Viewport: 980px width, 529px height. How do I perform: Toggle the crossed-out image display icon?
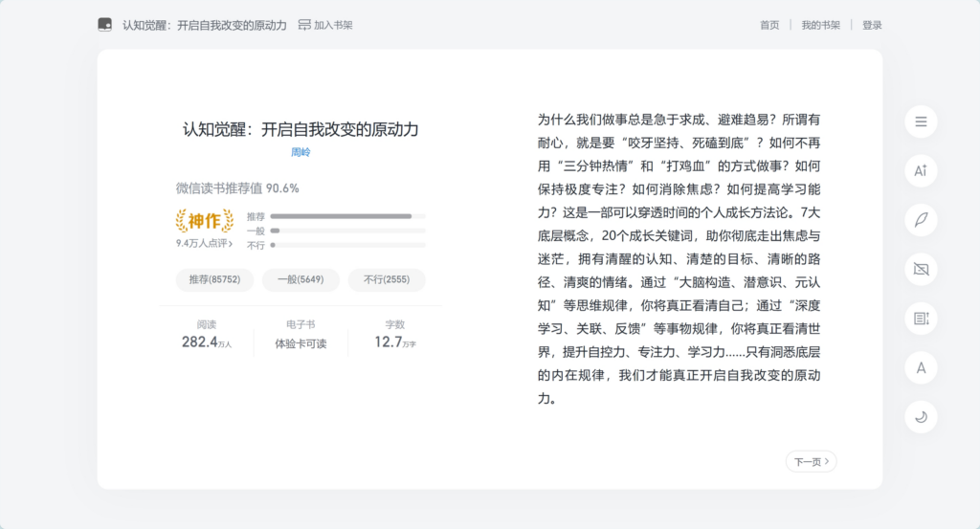click(921, 269)
